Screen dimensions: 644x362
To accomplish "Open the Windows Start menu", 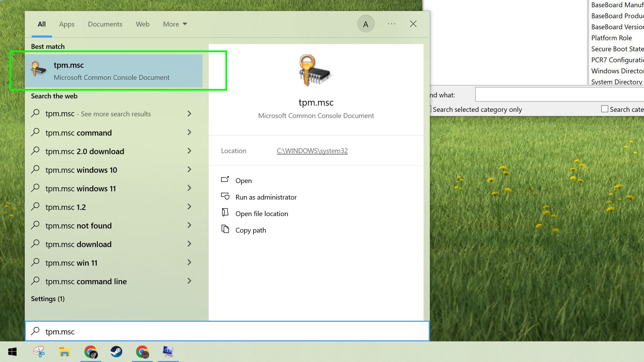I will 12,352.
